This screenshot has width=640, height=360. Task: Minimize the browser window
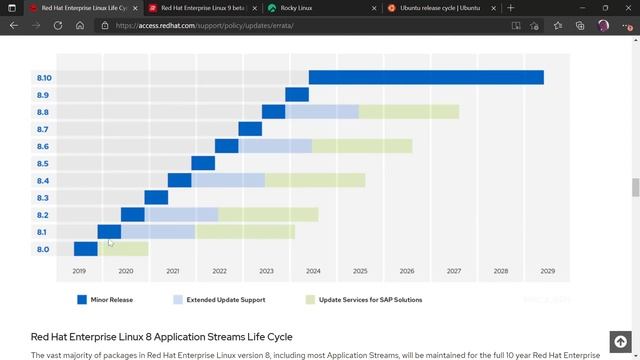[x=582, y=8]
